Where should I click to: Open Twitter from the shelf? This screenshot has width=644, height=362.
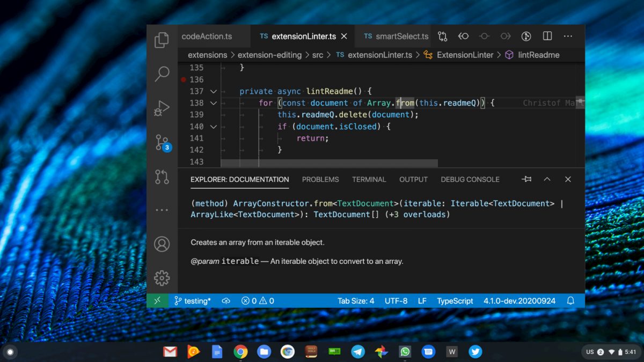click(475, 352)
